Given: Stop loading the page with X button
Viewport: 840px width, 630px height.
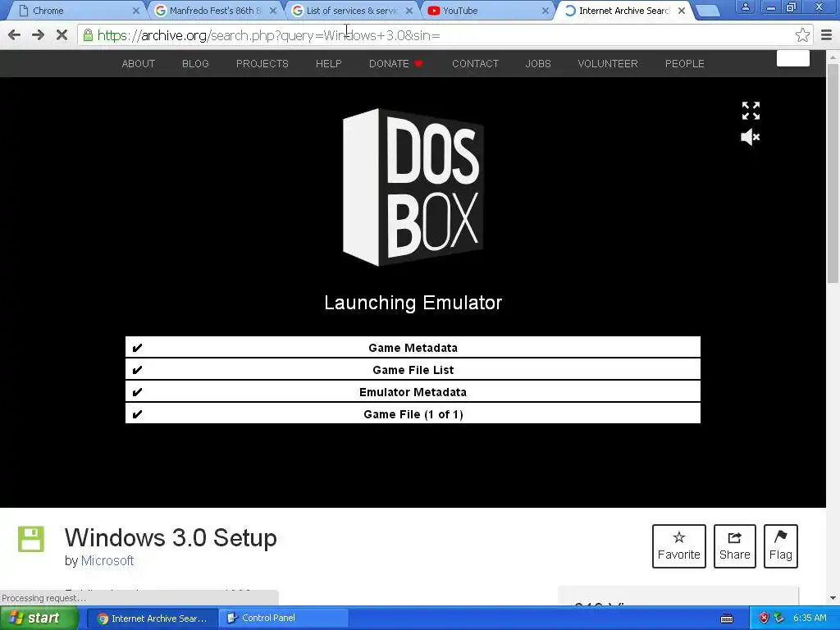Looking at the screenshot, I should 62,35.
